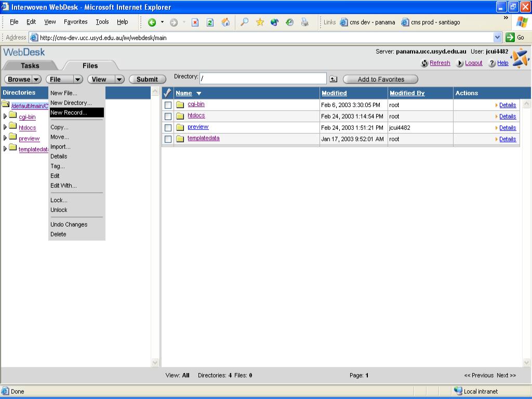
Task: Click the browser Forward arrow button
Action: (x=174, y=22)
